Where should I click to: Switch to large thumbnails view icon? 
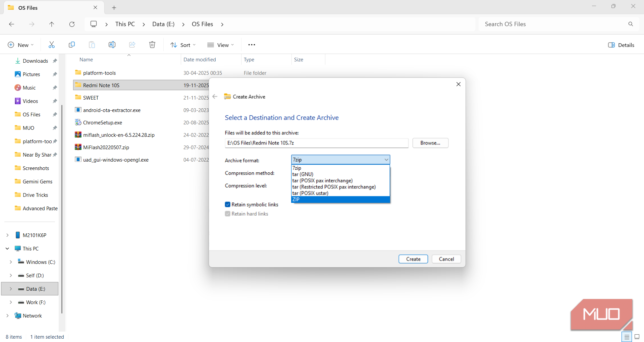pyautogui.click(x=637, y=337)
